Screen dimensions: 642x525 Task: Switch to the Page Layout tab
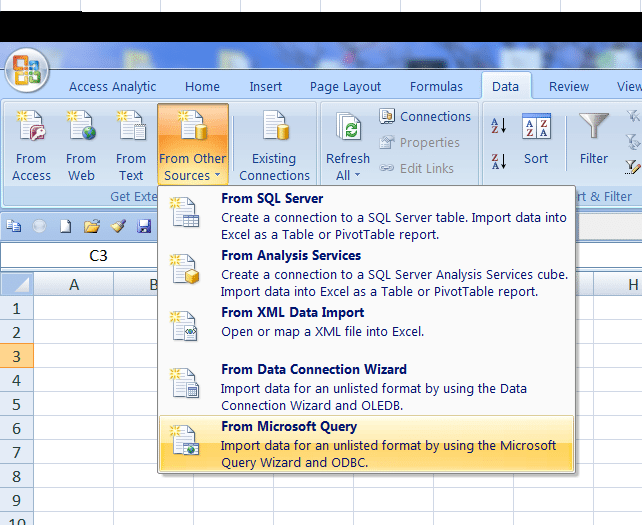[x=345, y=87]
